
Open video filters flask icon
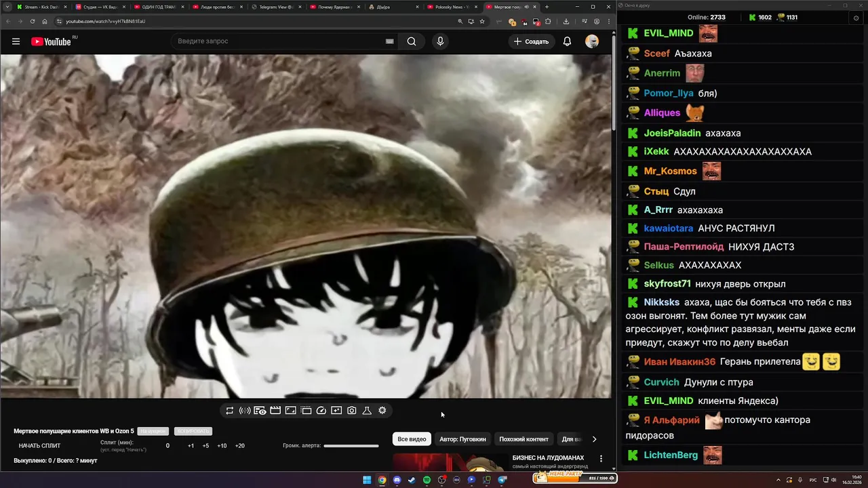367,411
